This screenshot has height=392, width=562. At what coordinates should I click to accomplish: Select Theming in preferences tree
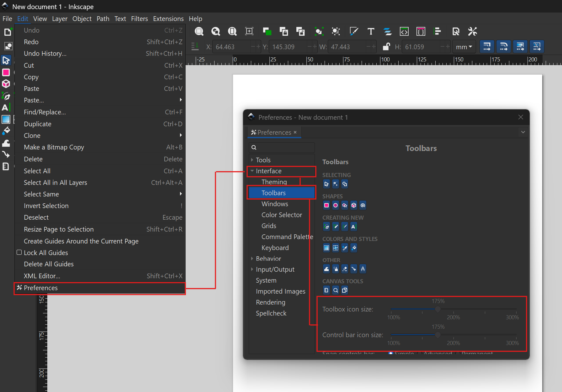[x=274, y=182]
